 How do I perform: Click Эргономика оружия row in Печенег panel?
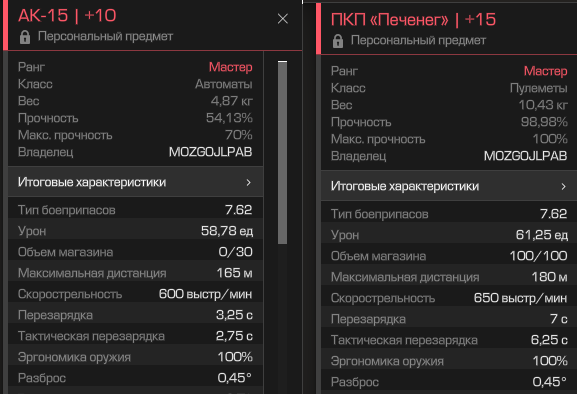click(x=449, y=361)
